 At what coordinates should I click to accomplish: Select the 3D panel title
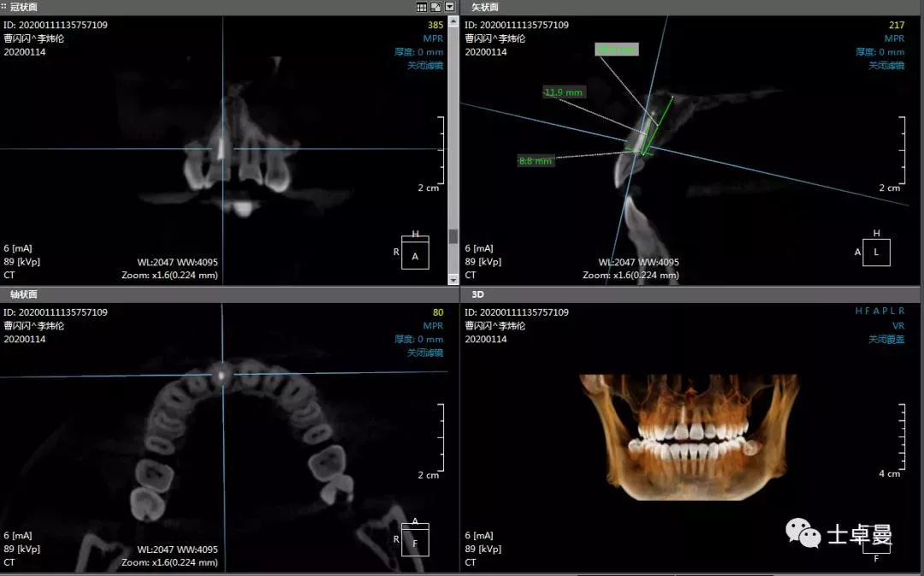(x=477, y=294)
